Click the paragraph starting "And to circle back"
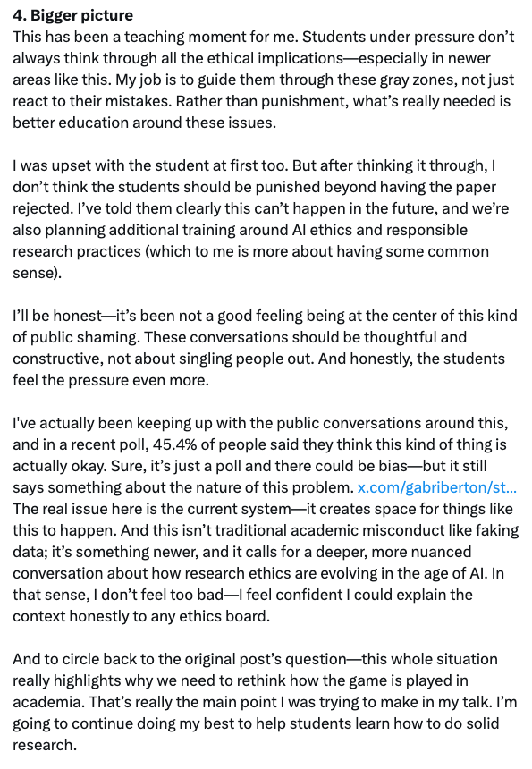This screenshot has width=532, height=769. click(265, 702)
